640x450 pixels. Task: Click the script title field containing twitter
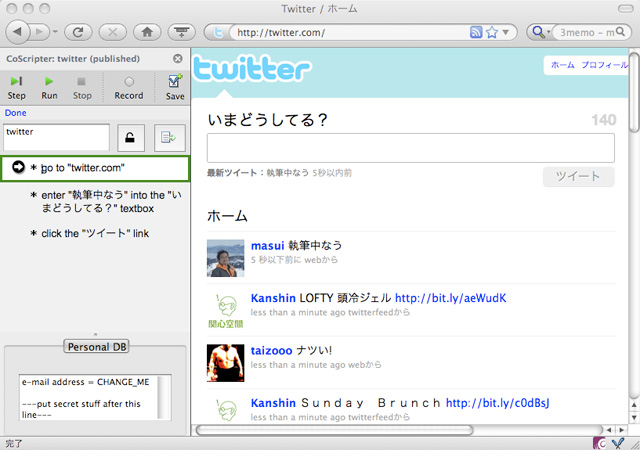(56, 137)
